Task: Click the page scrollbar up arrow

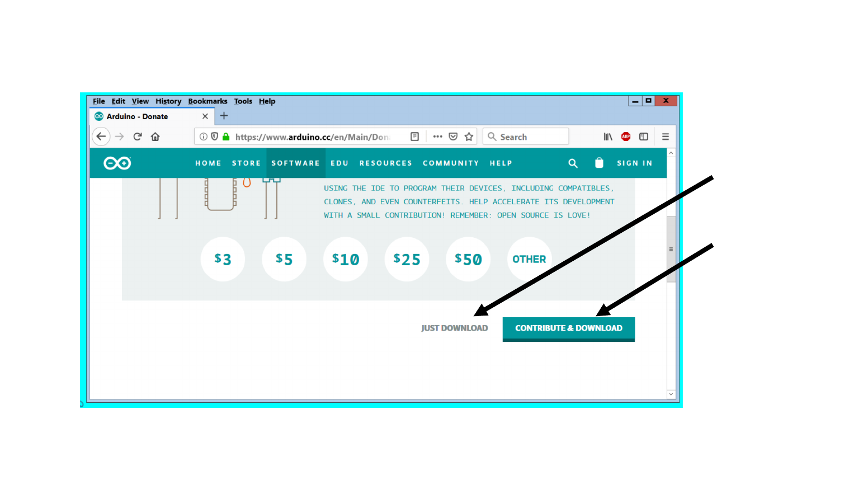Action: tap(671, 153)
